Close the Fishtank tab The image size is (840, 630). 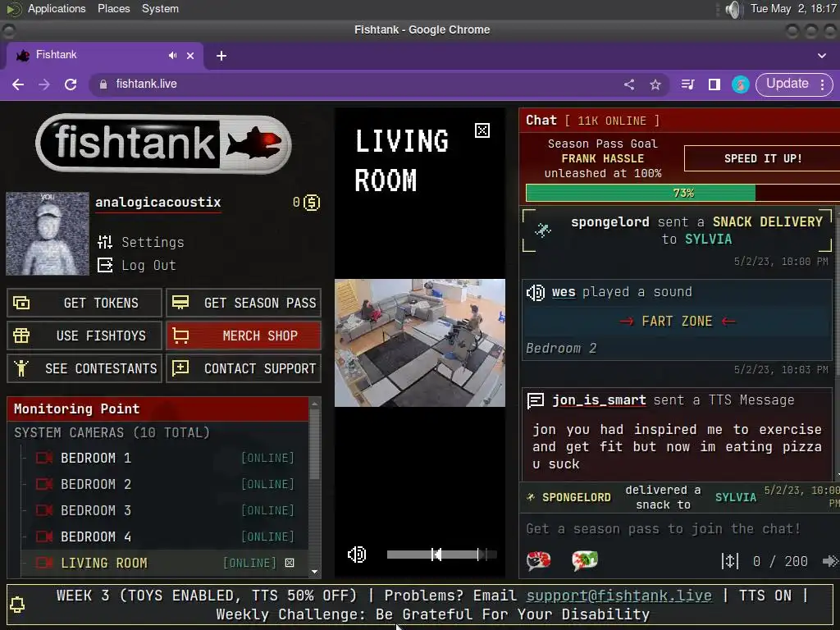(190, 56)
